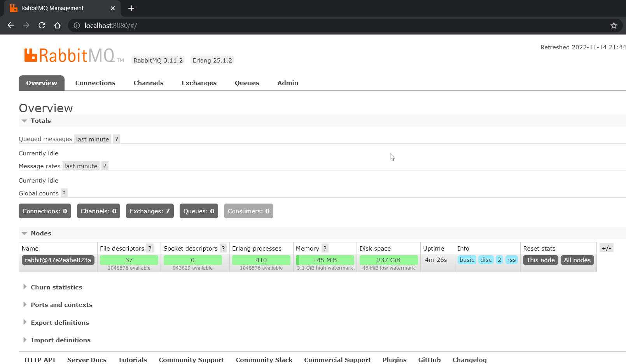Open the Community Support footer link
The height and width of the screenshot is (364, 626).
[191, 360]
